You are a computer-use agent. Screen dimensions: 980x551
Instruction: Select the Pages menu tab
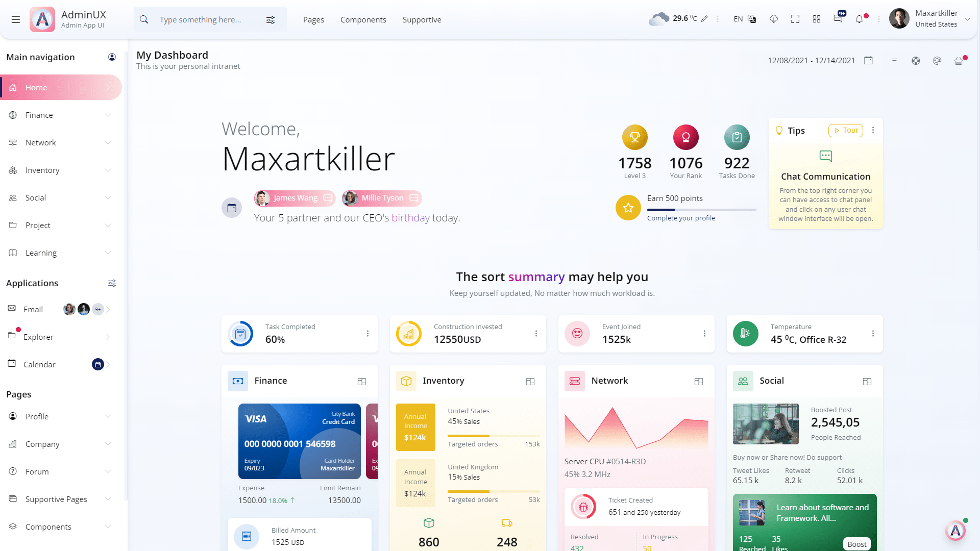[313, 19]
